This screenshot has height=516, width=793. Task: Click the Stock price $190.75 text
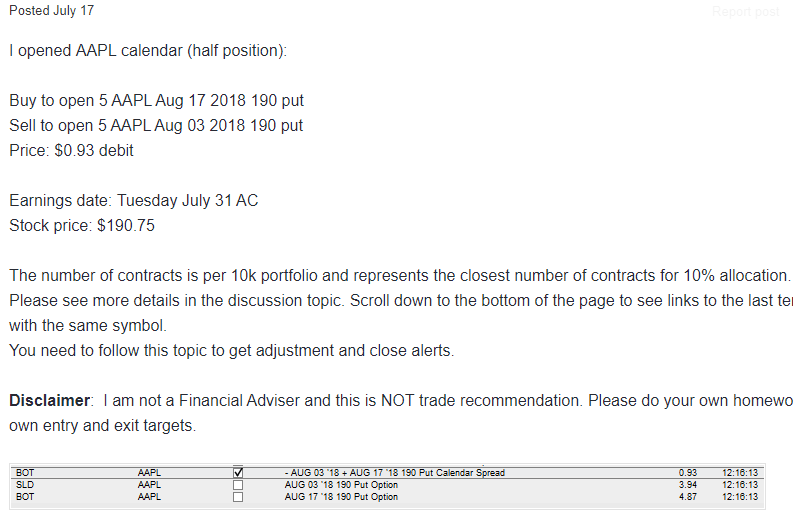(x=82, y=226)
